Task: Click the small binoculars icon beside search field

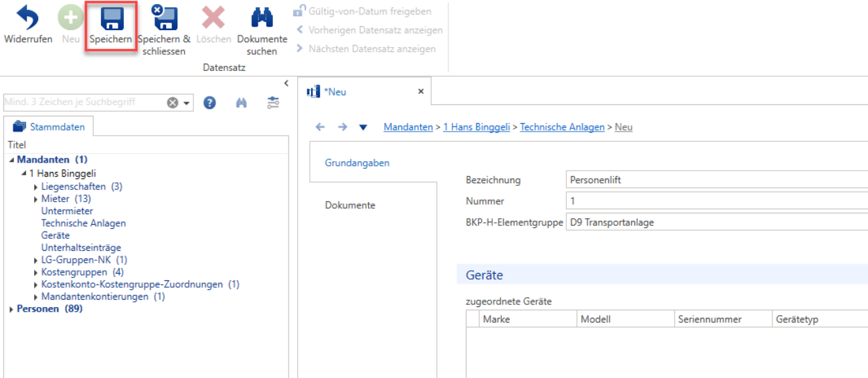Action: [x=242, y=102]
